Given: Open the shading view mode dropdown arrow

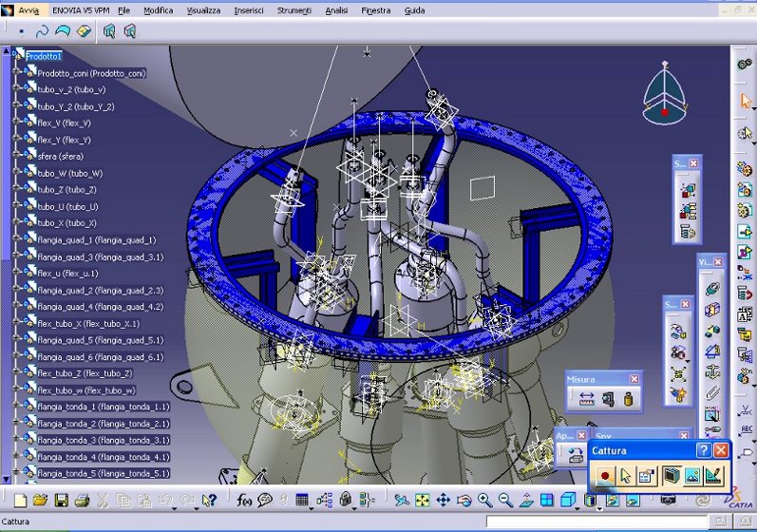Looking at the screenshot, I should (x=599, y=509).
